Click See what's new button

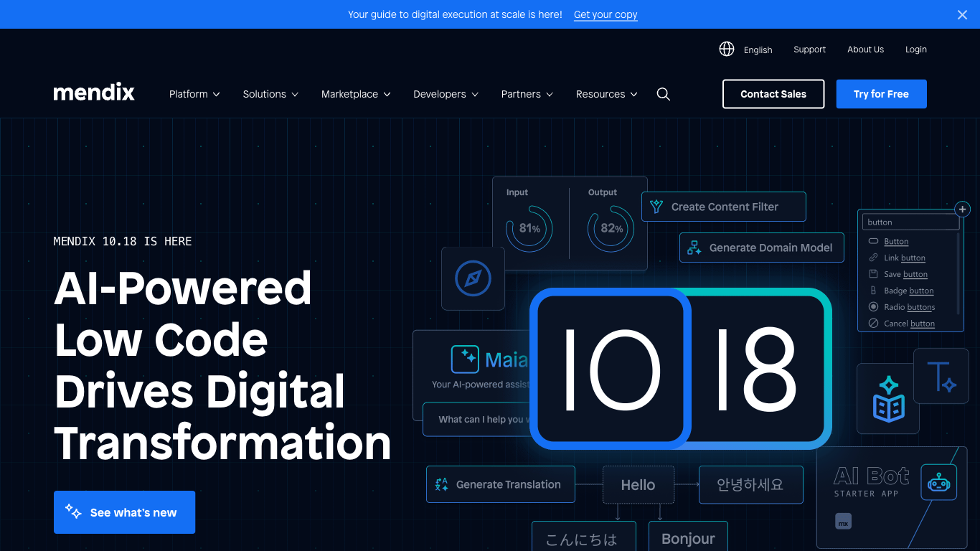tap(124, 512)
